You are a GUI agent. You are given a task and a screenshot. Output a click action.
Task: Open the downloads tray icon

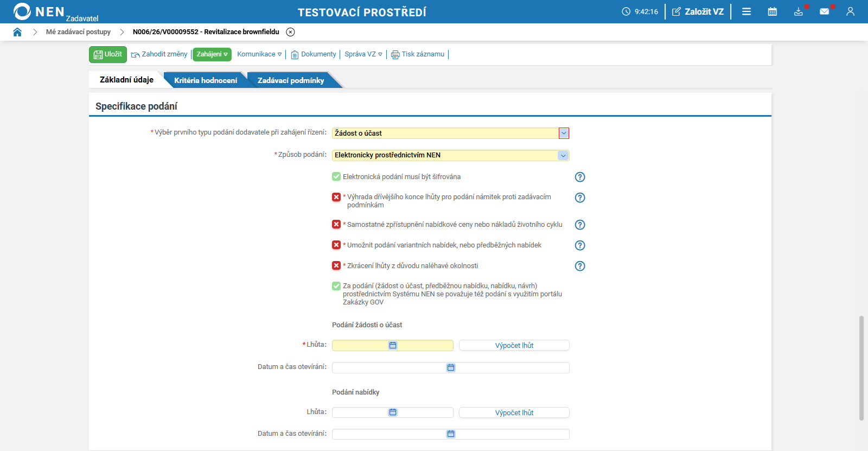[x=799, y=11]
